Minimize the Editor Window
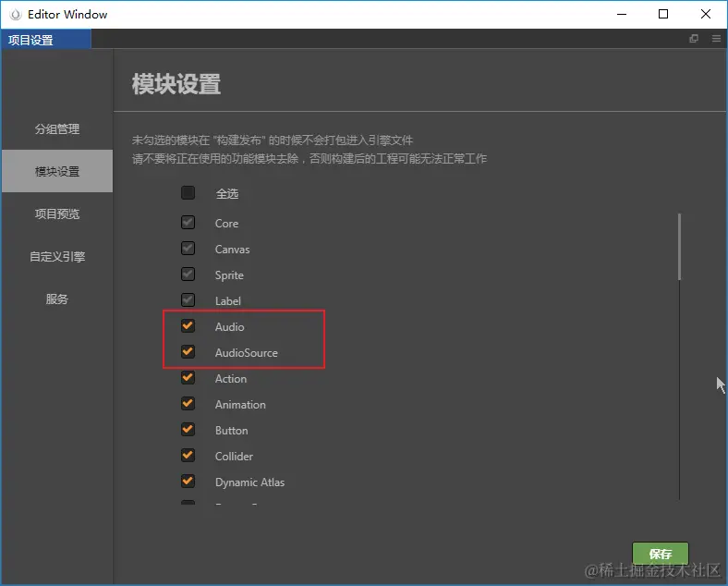 [622, 15]
